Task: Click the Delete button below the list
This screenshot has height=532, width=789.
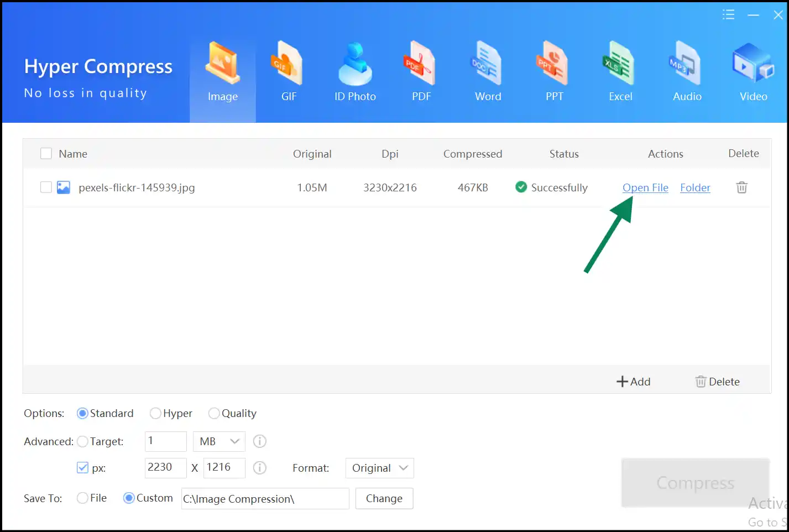Action: [x=717, y=382]
